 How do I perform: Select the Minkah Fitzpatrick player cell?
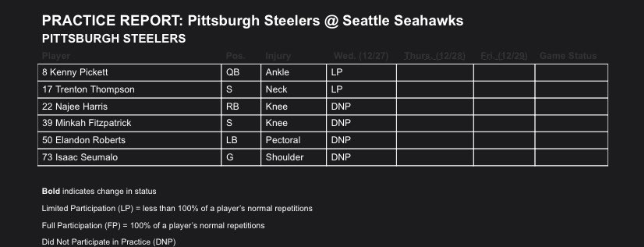tap(86, 123)
